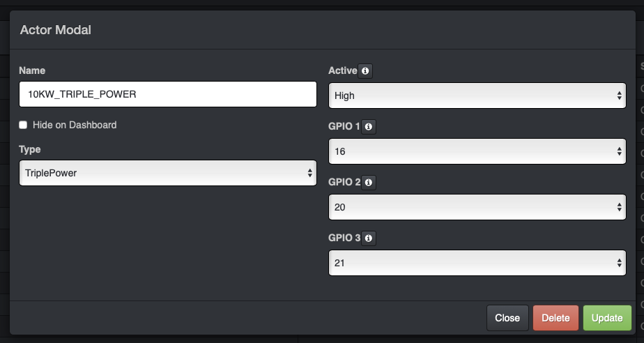Click the GPIO 1 label text
This screenshot has width=644, height=343.
pyautogui.click(x=344, y=127)
